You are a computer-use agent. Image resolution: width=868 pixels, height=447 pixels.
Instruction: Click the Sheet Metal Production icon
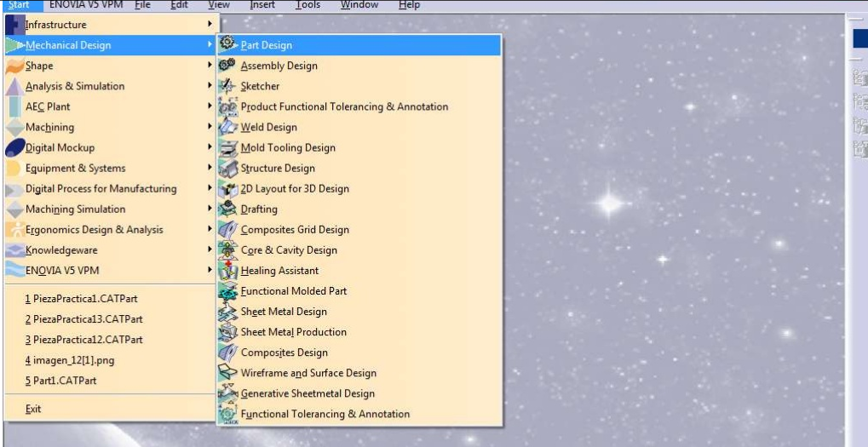(227, 331)
